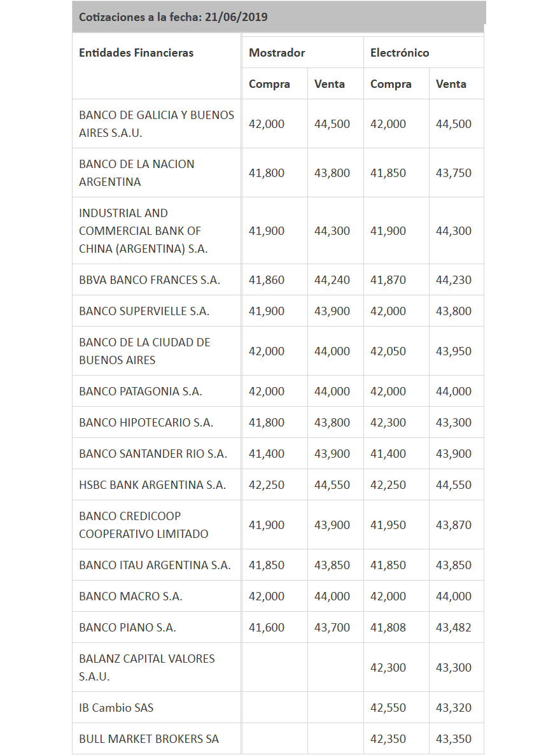Viewport: 560px width, 755px height.
Task: Click the 43,482 Venta value
Action: (x=453, y=628)
